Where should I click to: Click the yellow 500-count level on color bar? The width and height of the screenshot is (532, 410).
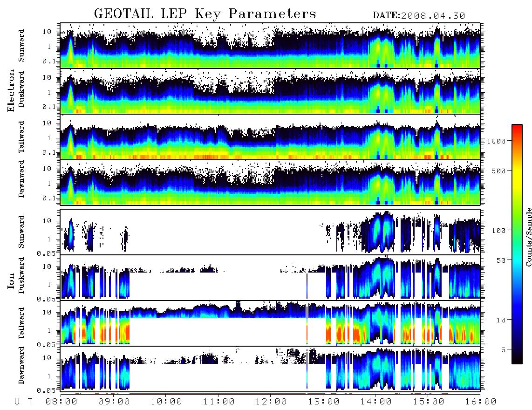pos(517,171)
